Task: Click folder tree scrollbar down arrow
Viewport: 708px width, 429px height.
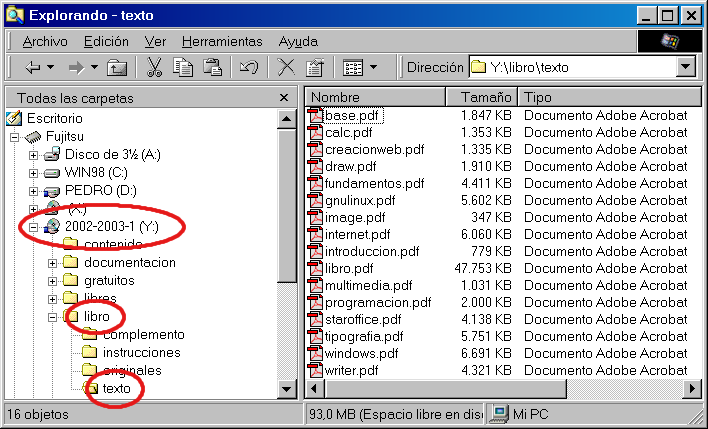Action: click(x=287, y=389)
